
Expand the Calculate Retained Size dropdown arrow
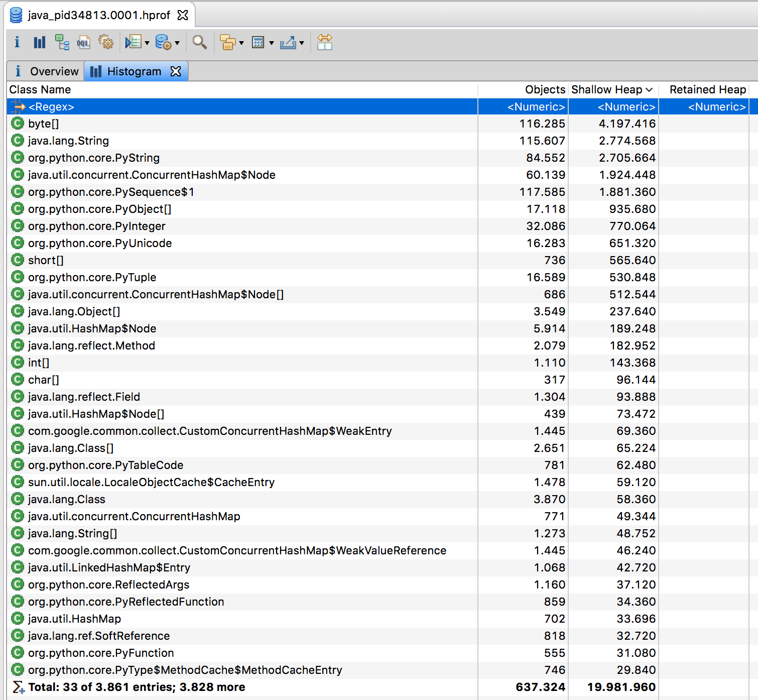[272, 43]
